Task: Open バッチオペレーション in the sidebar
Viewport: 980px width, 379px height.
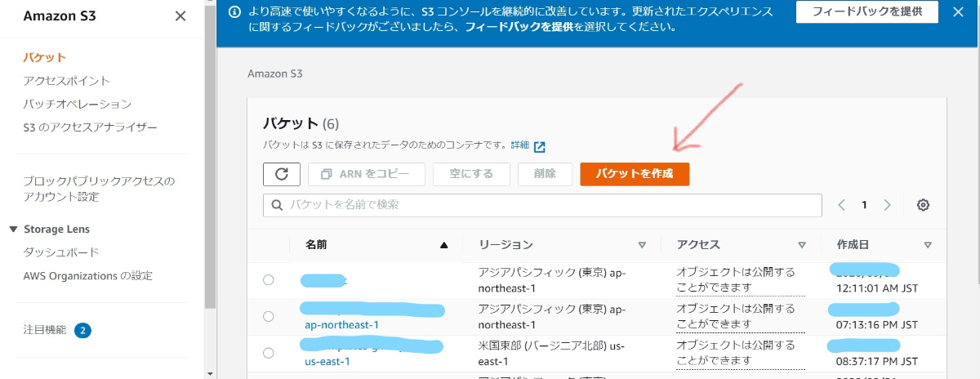Action: pyautogui.click(x=78, y=105)
